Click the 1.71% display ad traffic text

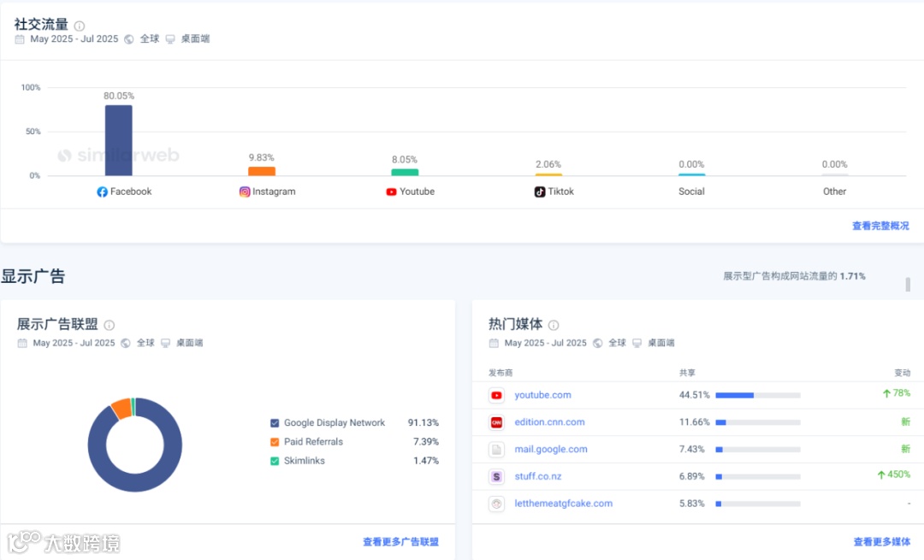(x=853, y=276)
